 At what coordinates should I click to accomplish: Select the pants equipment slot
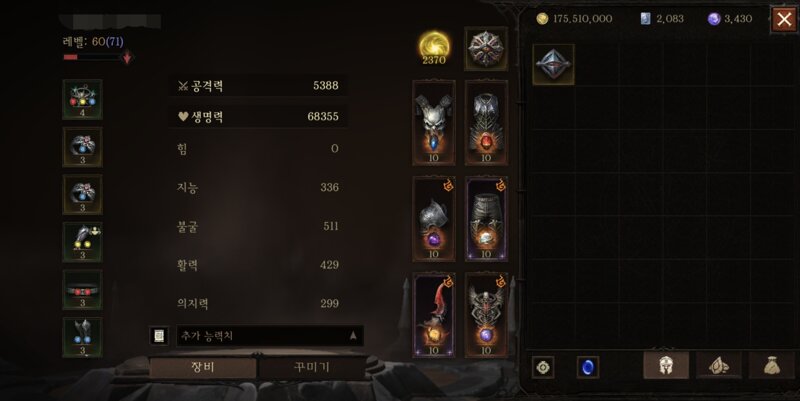(486, 219)
